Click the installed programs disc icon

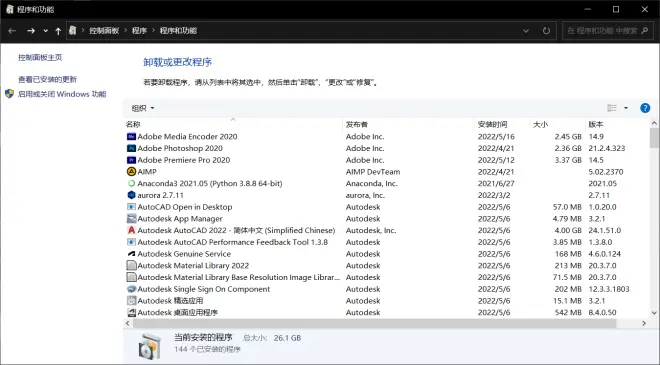150,346
